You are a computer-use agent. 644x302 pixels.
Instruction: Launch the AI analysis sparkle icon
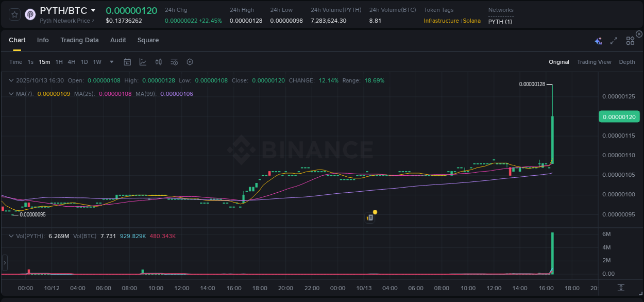(598, 40)
